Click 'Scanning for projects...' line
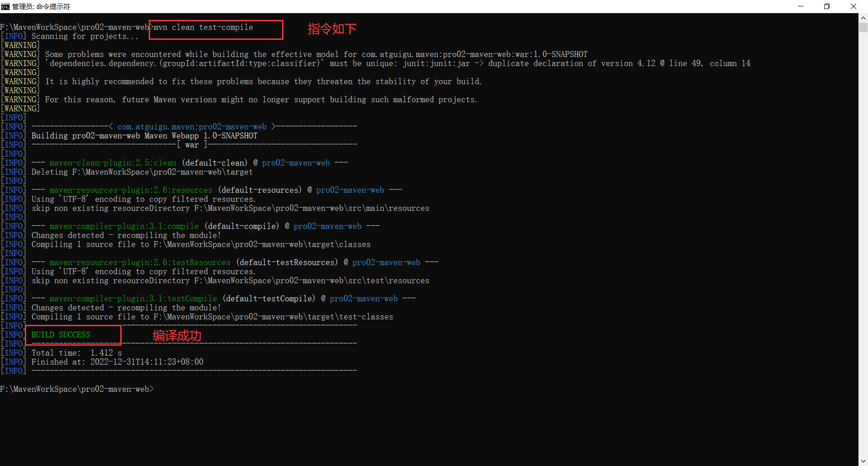This screenshot has height=466, width=868. tap(85, 36)
